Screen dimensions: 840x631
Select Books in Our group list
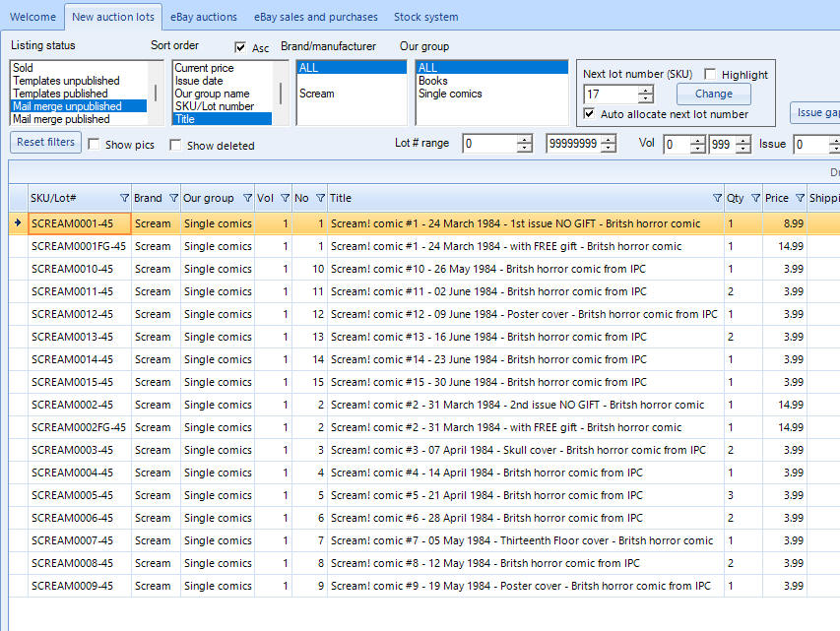click(x=491, y=81)
